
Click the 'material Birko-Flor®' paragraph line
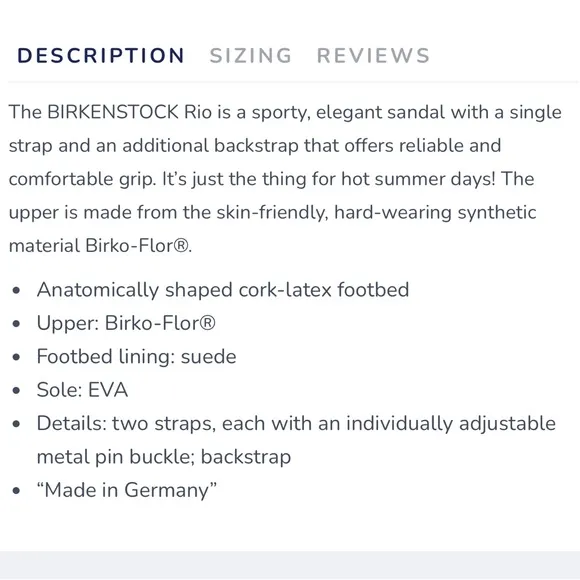coord(100,246)
